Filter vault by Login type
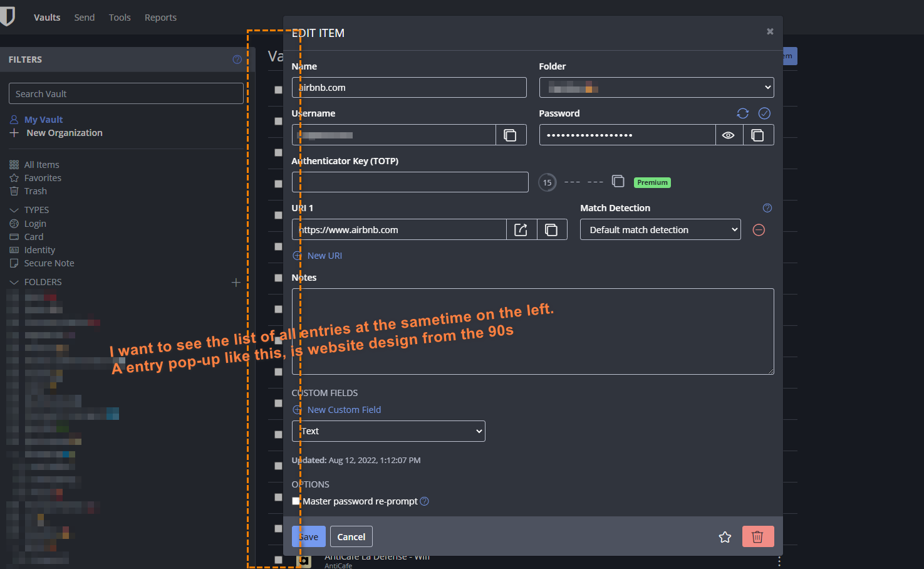924x569 pixels. click(35, 224)
